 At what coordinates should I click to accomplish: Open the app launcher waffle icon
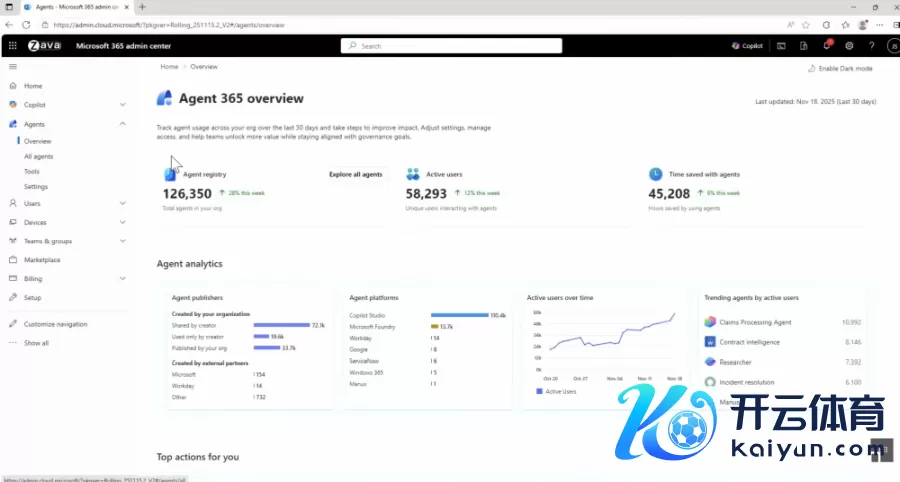click(x=12, y=46)
